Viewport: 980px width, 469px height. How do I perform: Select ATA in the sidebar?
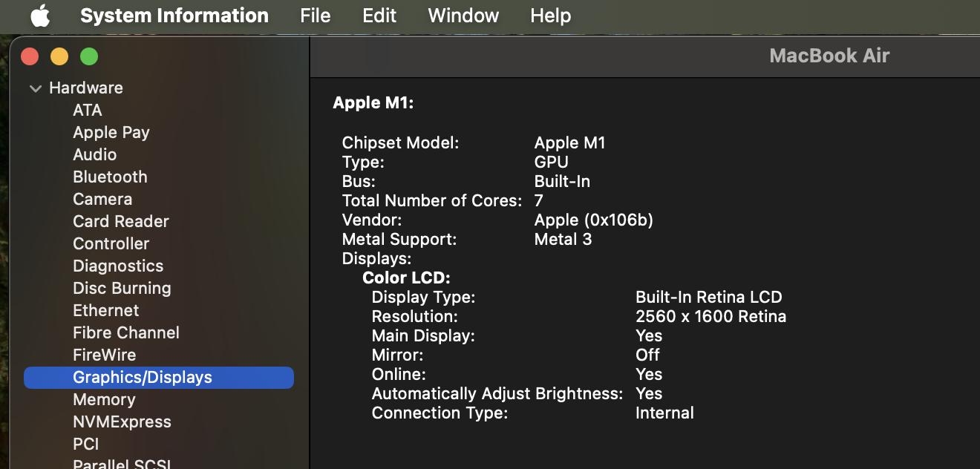tap(87, 110)
